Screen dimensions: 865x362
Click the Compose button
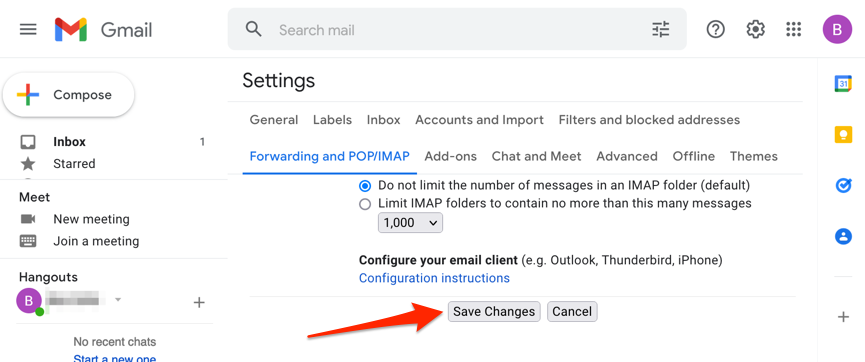(68, 95)
